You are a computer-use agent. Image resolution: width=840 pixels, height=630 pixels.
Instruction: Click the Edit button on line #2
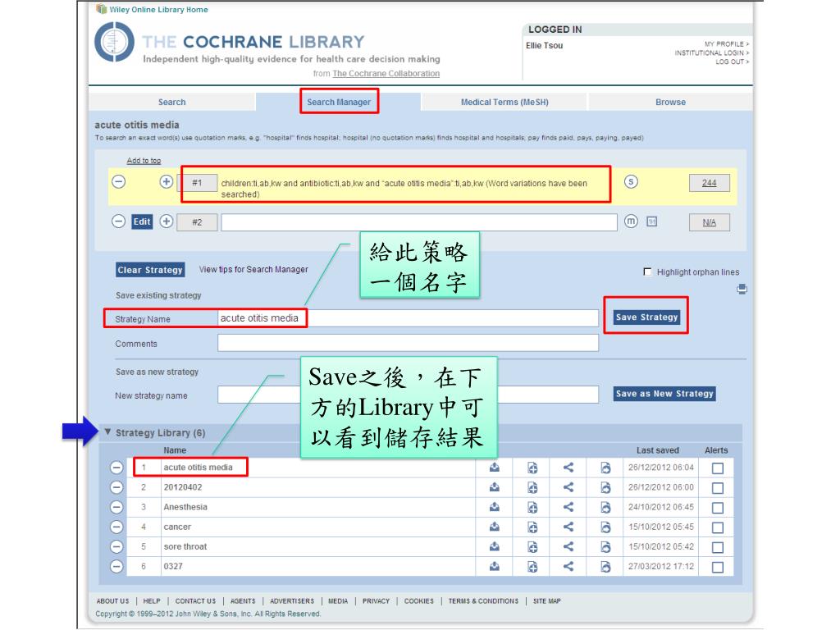142,221
